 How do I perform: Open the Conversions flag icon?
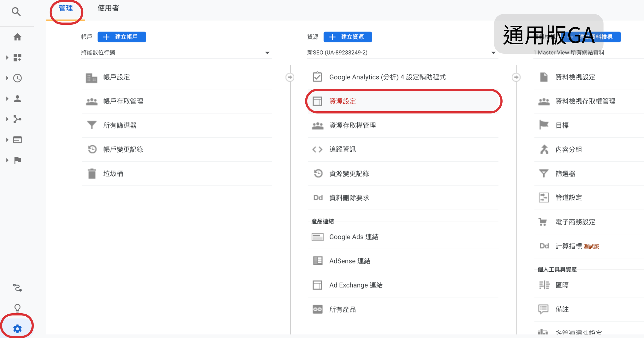tap(17, 160)
